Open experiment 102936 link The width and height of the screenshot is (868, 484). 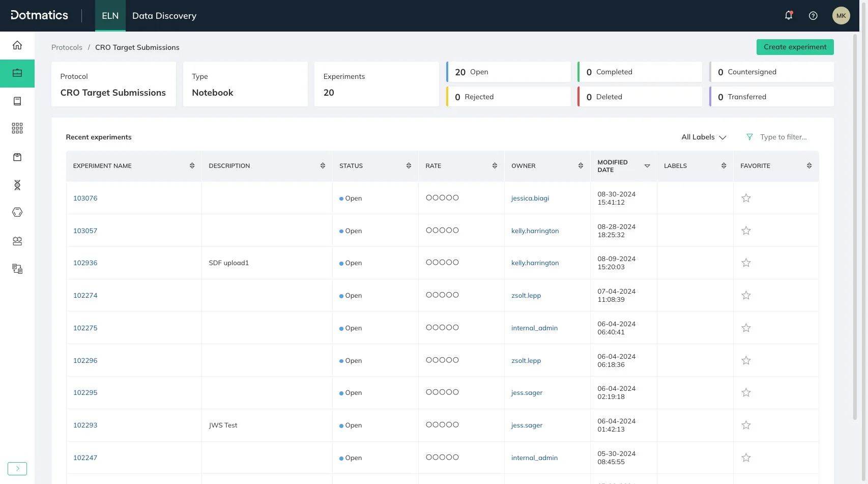coord(85,263)
